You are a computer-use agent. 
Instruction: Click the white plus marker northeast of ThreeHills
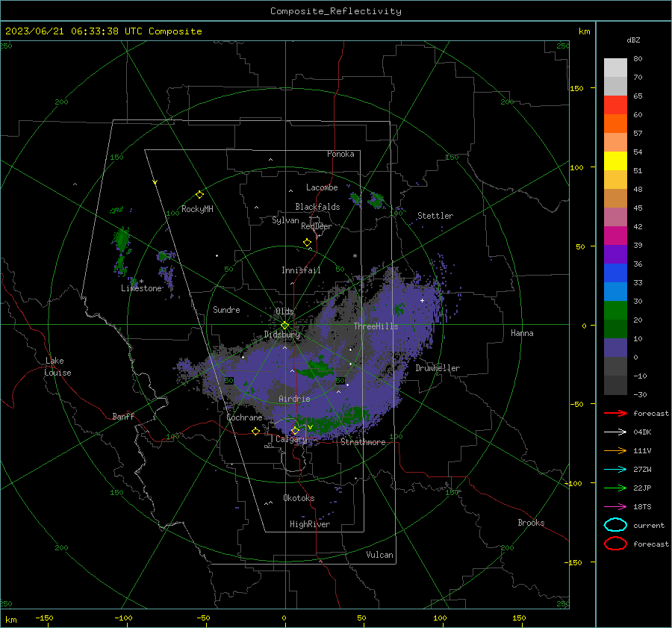point(422,300)
